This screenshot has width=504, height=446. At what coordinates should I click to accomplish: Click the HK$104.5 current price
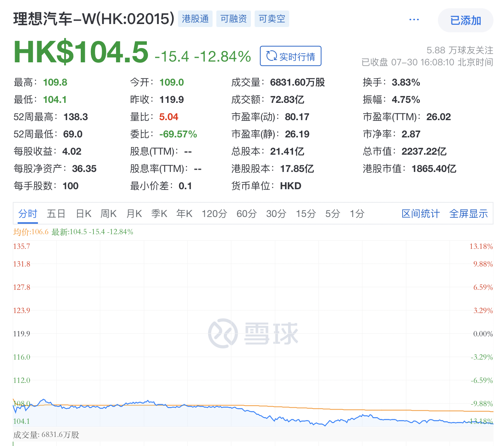[81, 52]
